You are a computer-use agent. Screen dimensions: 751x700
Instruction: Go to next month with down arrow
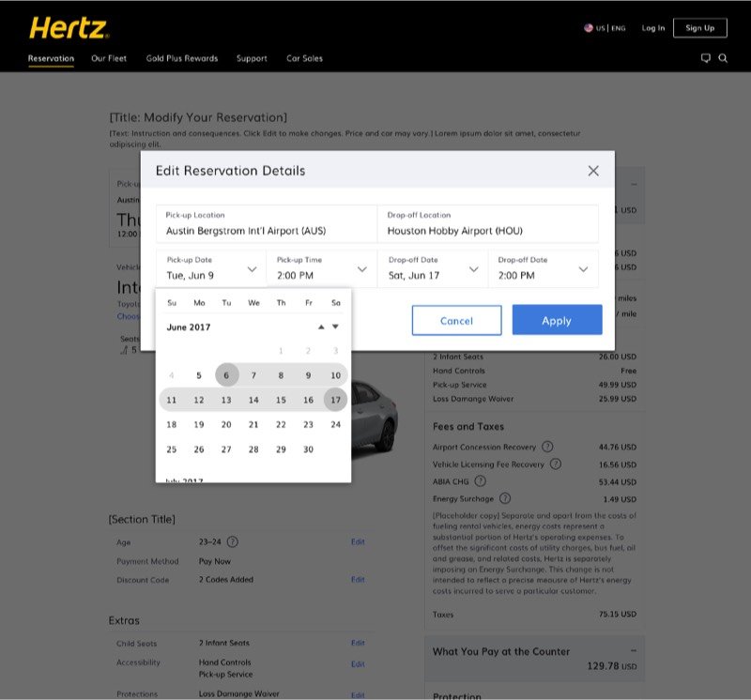335,327
